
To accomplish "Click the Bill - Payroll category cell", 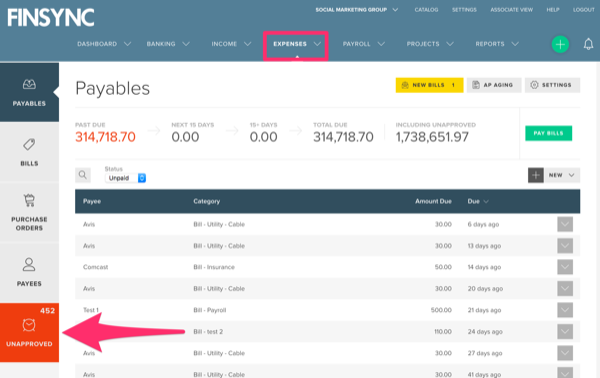I will pos(210,310).
